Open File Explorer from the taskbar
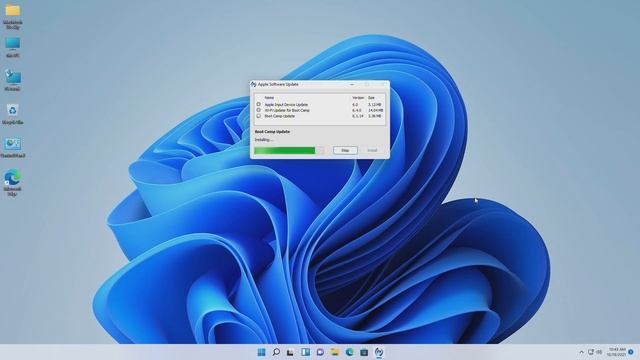The height and width of the screenshot is (360, 640). tap(335, 352)
